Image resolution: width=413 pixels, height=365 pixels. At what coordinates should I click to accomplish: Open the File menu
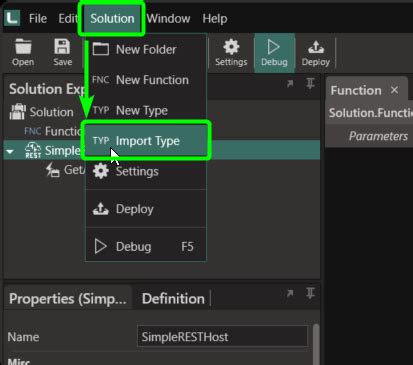coord(38,18)
